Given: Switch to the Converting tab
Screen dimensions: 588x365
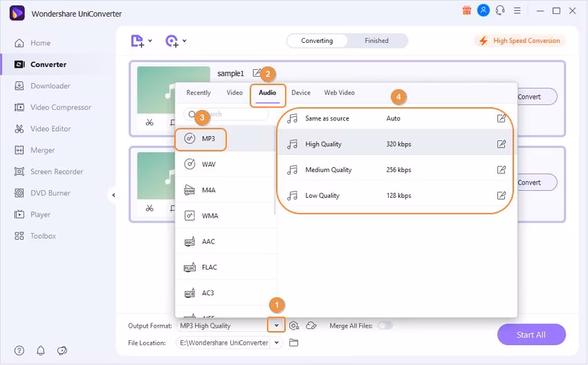Looking at the screenshot, I should (x=317, y=41).
